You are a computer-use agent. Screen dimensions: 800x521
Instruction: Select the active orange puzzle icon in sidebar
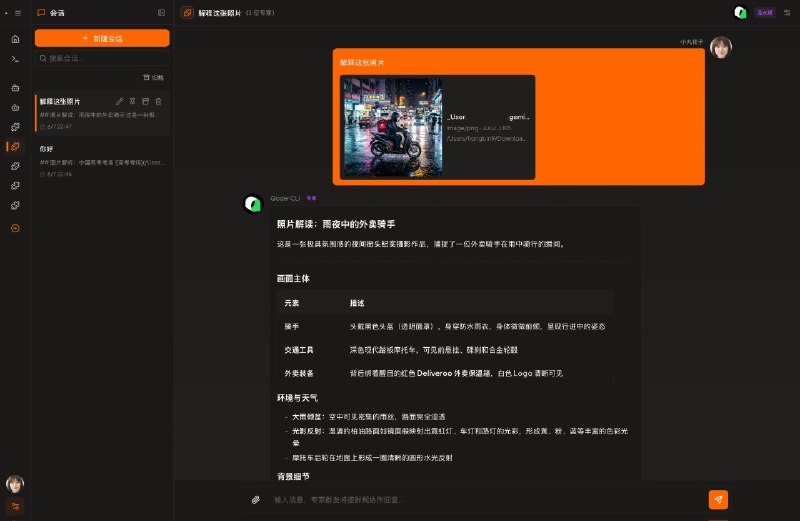coord(15,146)
